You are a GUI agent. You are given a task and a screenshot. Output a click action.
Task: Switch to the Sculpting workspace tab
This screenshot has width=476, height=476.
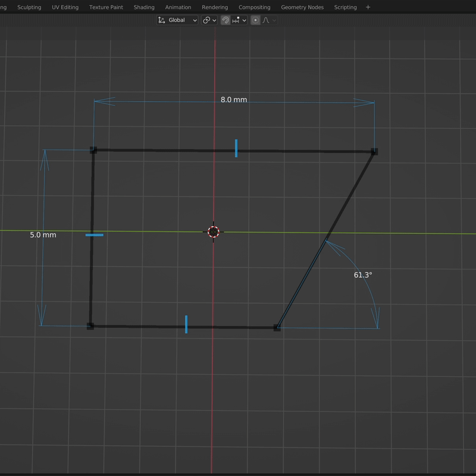[x=29, y=7]
